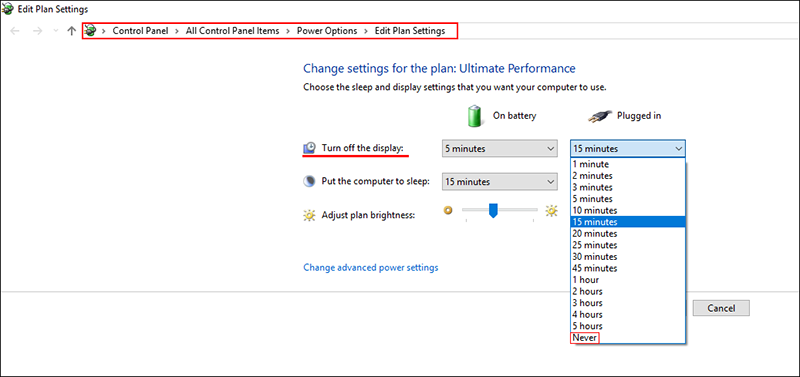This screenshot has height=377, width=800.
Task: Expand chevron after All Control Panel Items
Action: coord(288,31)
